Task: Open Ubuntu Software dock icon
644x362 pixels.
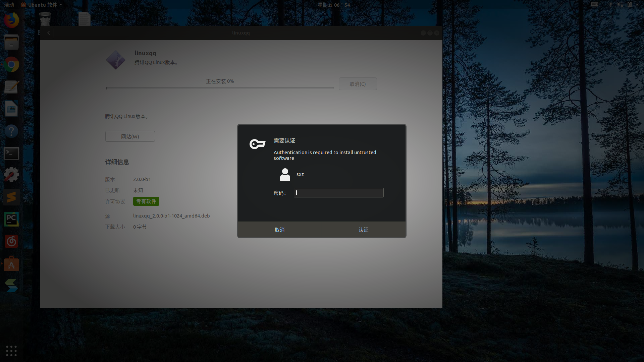Action: pyautogui.click(x=11, y=264)
